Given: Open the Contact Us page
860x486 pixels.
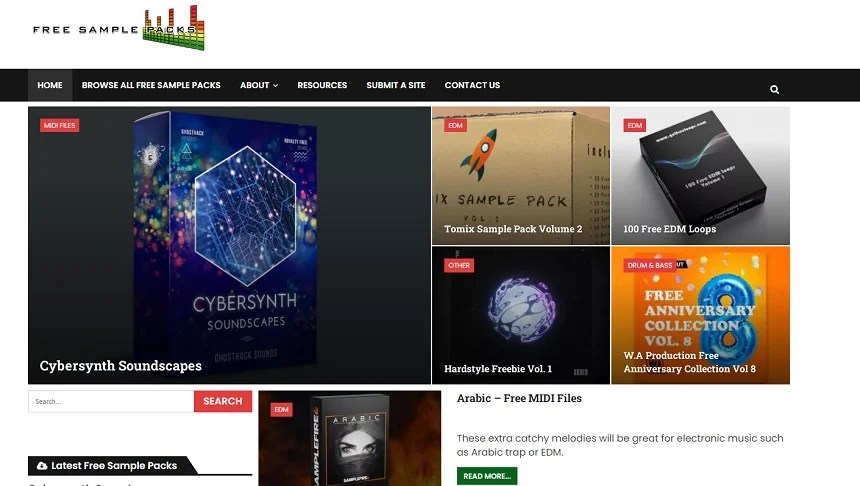Looking at the screenshot, I should tap(472, 85).
